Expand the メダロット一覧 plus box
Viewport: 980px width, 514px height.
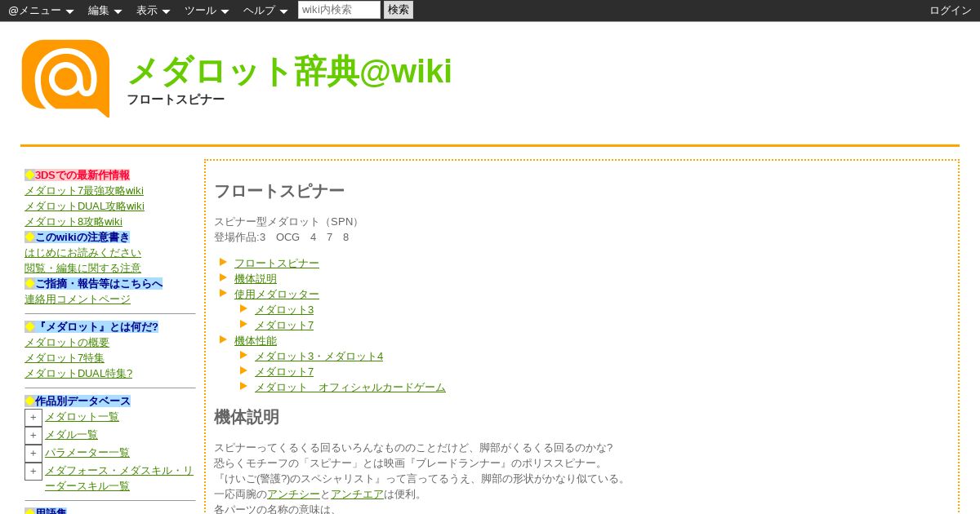click(33, 418)
